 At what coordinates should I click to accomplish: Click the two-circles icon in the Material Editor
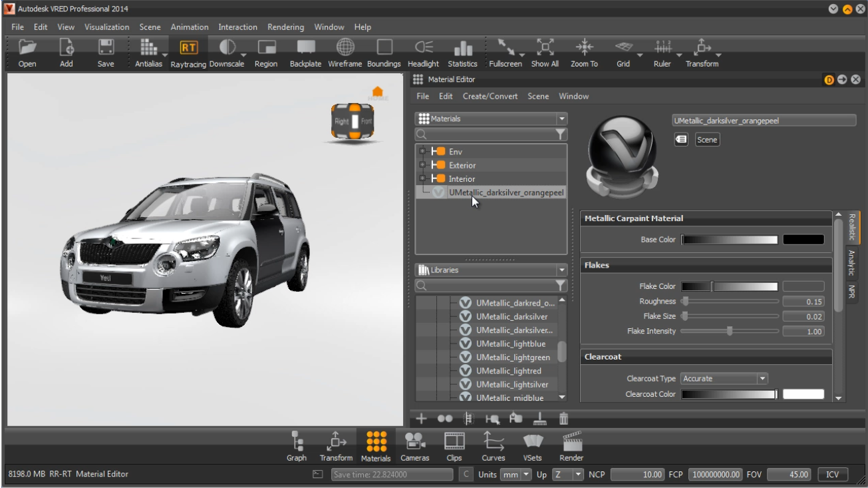tap(444, 419)
